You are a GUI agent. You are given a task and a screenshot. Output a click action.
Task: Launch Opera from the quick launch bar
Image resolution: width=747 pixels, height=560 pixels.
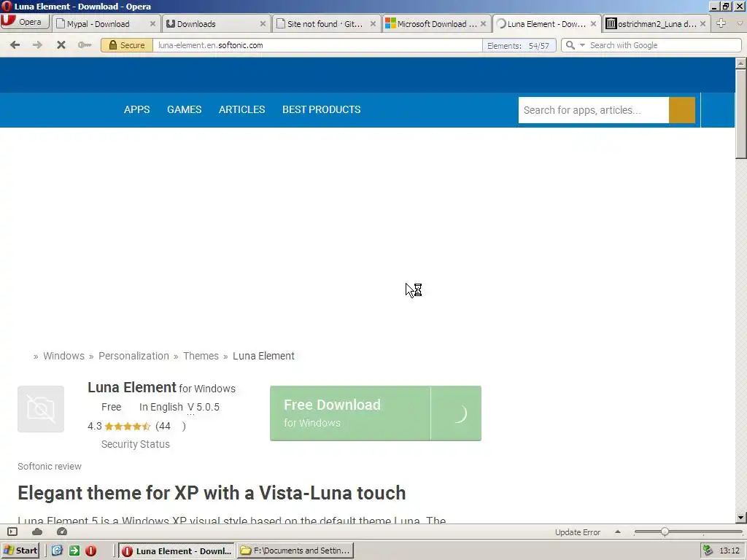pos(91,551)
